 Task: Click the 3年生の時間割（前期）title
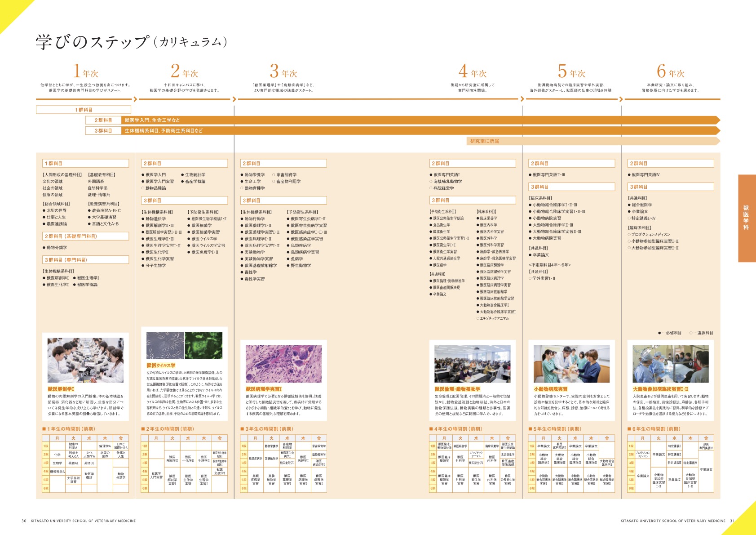point(267,429)
